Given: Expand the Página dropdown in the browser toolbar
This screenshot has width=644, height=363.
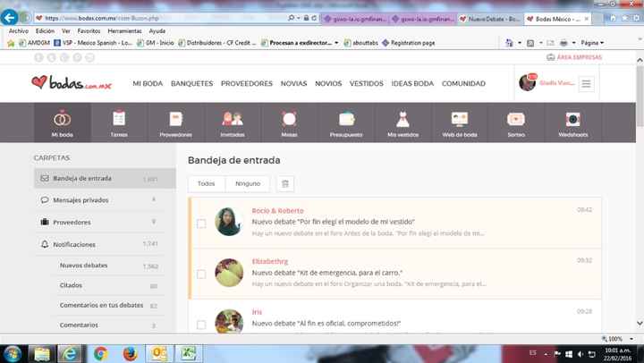Looking at the screenshot, I should tap(591, 42).
